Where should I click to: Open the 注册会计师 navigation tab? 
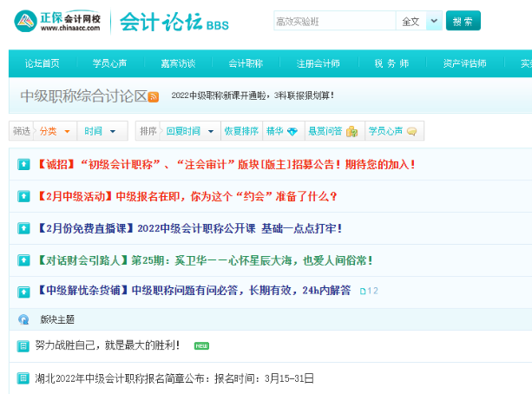pyautogui.click(x=318, y=63)
